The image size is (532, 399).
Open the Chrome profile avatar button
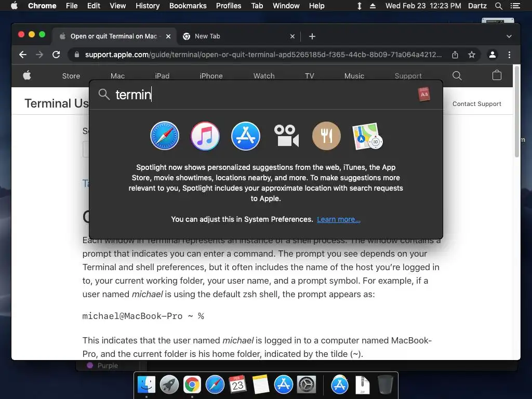click(x=493, y=55)
